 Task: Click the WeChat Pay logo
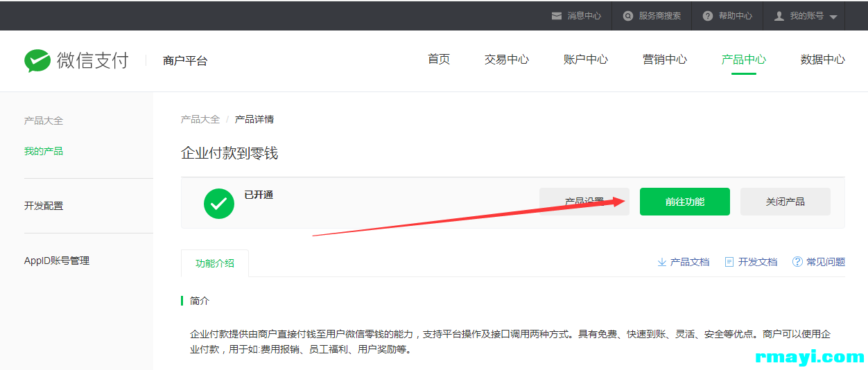tap(76, 60)
